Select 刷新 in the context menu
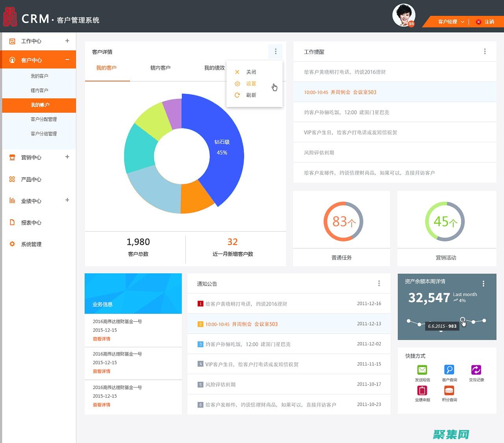This screenshot has height=443, width=504. tap(251, 95)
